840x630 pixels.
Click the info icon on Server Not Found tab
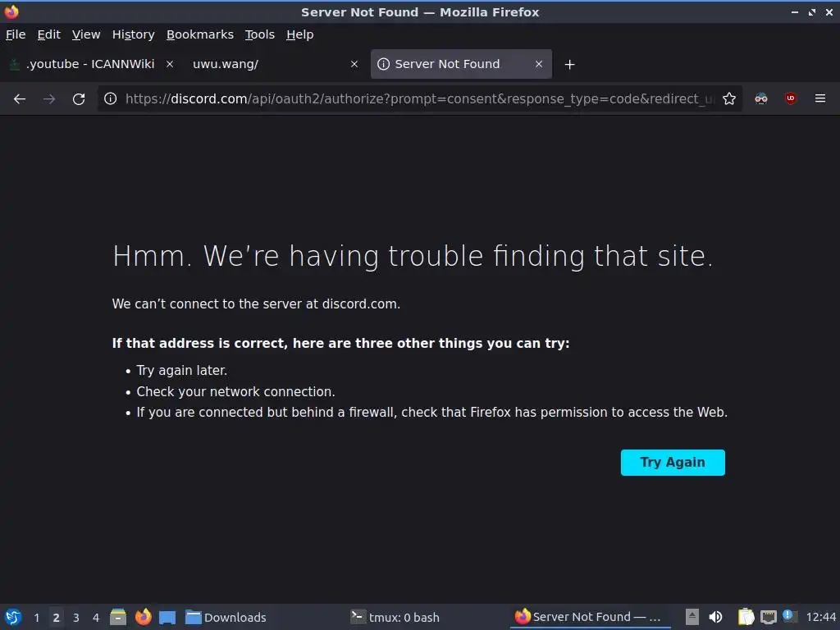[383, 64]
